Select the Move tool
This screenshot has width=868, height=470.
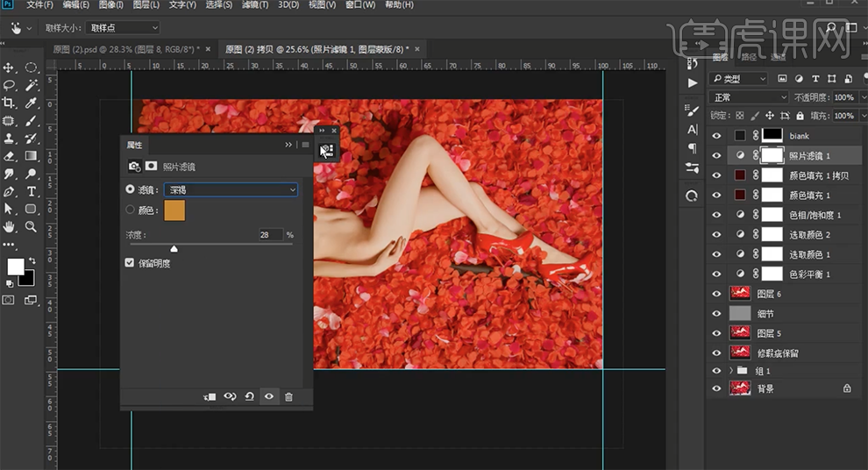click(x=10, y=68)
